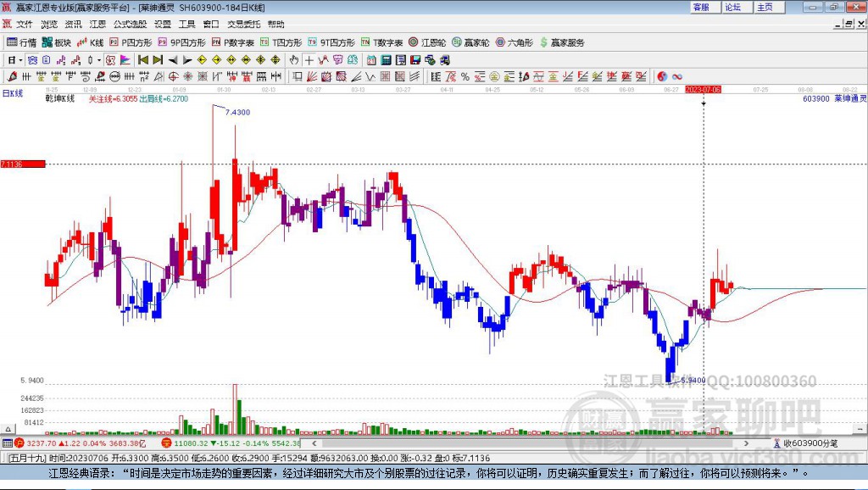Expand the 日 period dropdown
The image size is (868, 490).
click(15, 60)
